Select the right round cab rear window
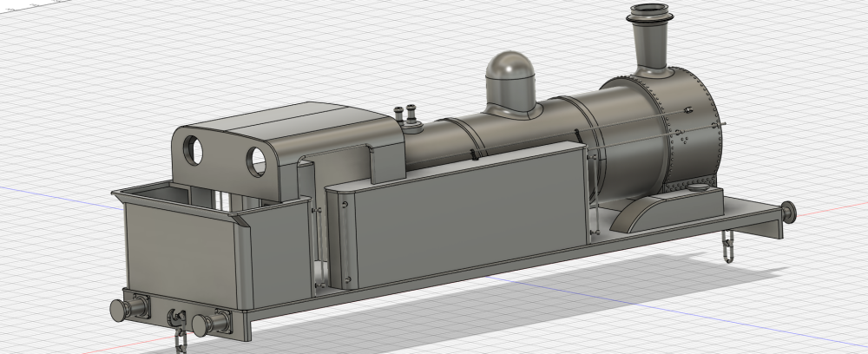868x354 pixels. [x=256, y=161]
